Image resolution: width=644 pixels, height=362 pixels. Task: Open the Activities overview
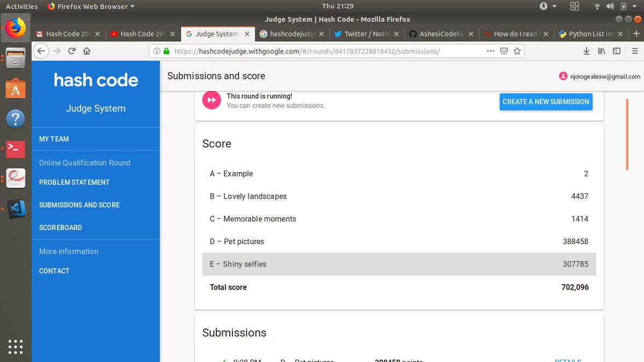click(x=21, y=6)
